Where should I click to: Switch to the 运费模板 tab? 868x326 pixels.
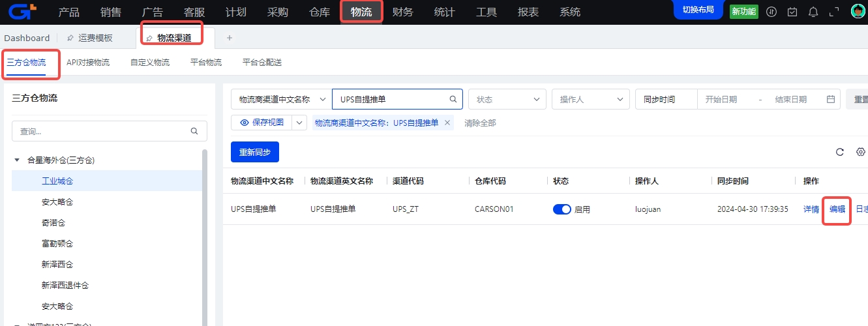coord(95,38)
